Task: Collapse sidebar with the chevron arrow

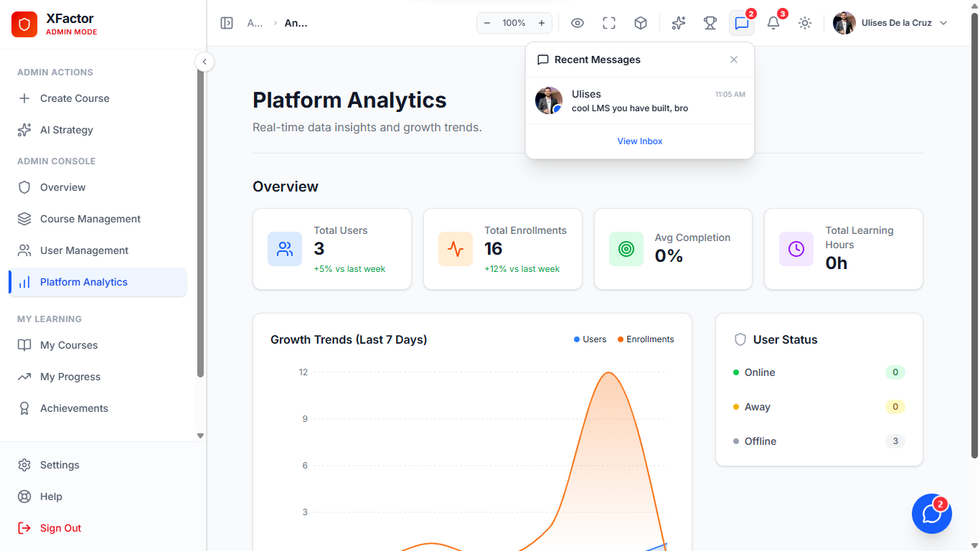Action: (204, 62)
